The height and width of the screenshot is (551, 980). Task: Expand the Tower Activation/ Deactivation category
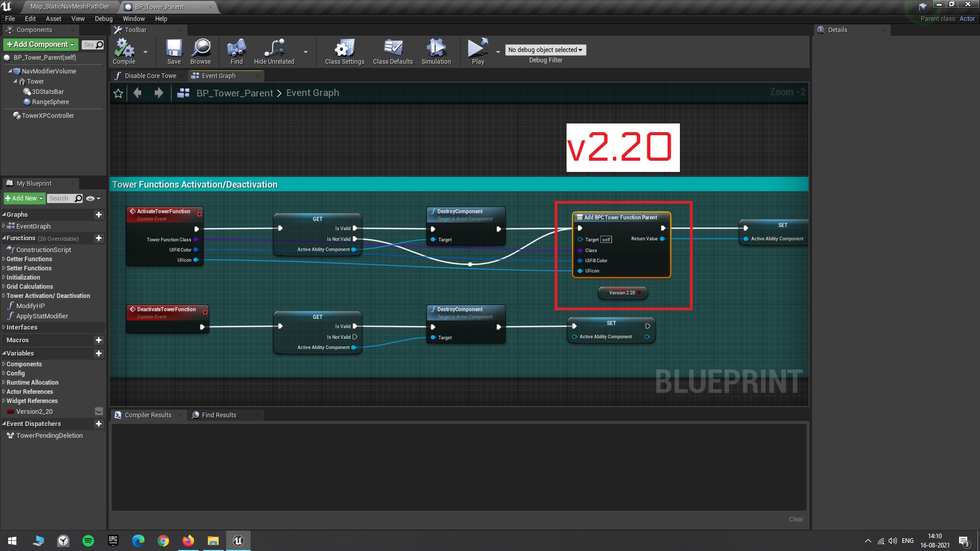click(4, 296)
